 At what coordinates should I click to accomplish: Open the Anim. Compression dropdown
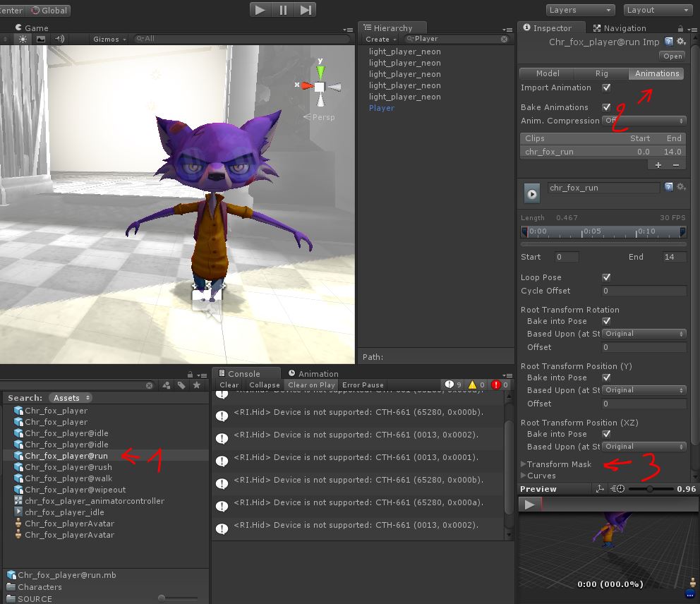coord(644,121)
